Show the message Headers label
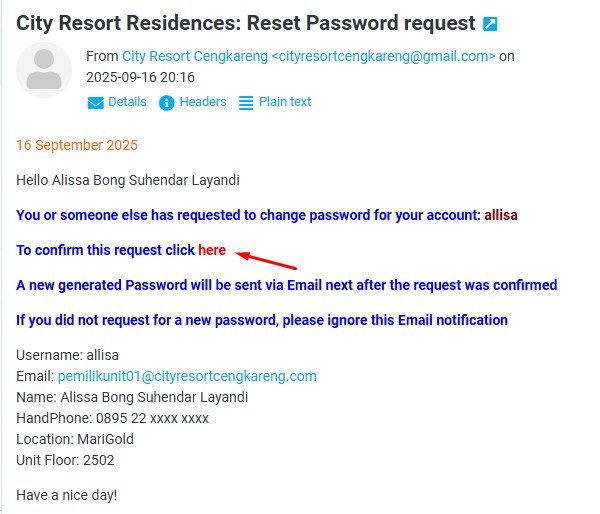The image size is (600, 514). [203, 102]
